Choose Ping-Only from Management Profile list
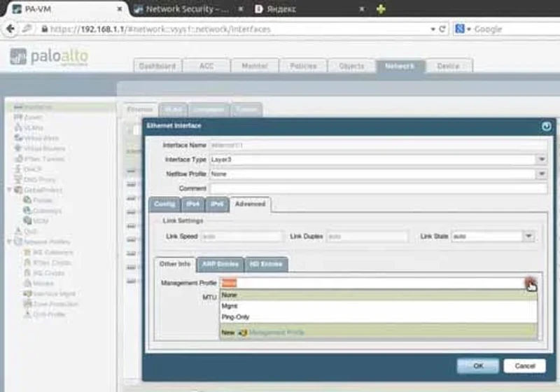 (x=378, y=317)
